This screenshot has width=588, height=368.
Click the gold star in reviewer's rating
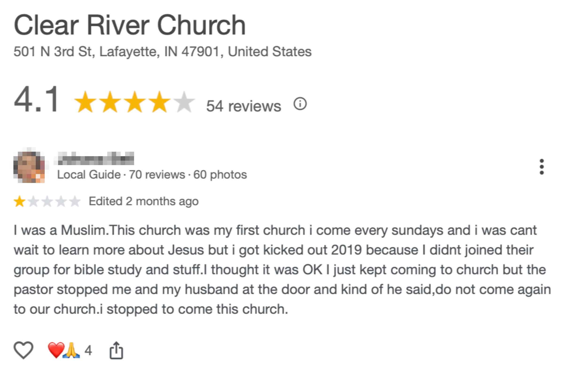click(19, 201)
